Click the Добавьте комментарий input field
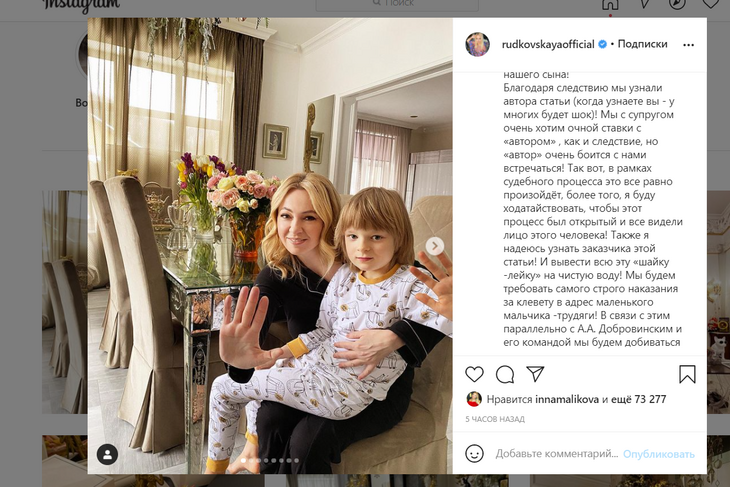The height and width of the screenshot is (487, 730). pyautogui.click(x=556, y=453)
